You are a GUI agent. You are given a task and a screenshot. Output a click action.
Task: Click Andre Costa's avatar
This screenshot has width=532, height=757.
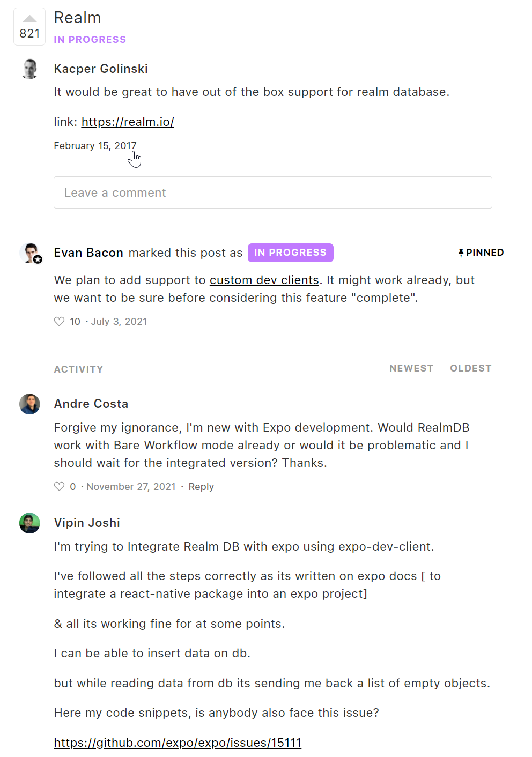tap(30, 404)
